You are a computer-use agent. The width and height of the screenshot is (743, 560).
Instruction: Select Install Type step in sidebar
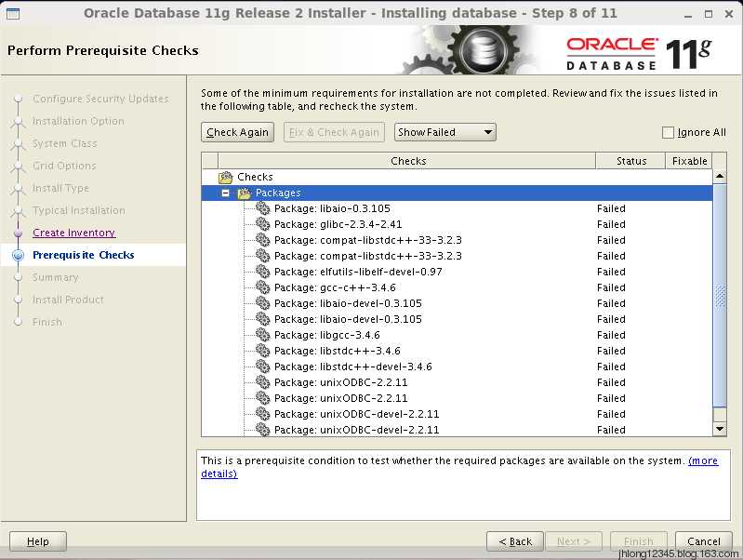coord(60,188)
